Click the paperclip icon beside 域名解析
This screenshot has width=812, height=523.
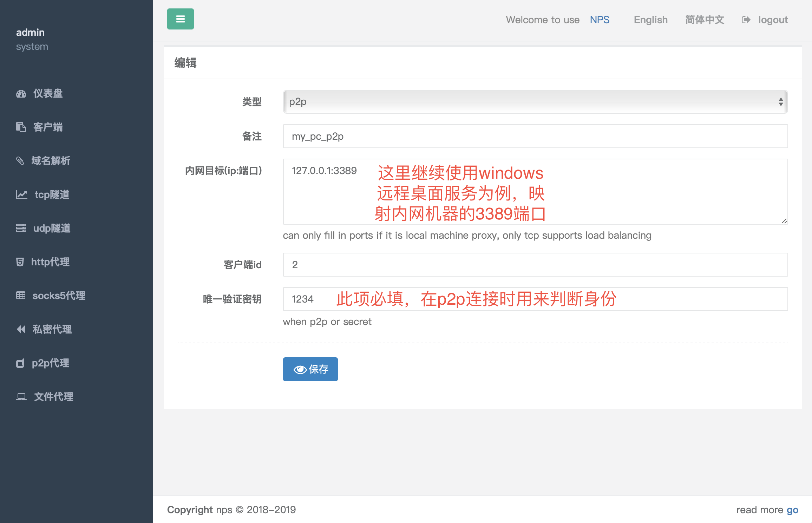point(20,161)
